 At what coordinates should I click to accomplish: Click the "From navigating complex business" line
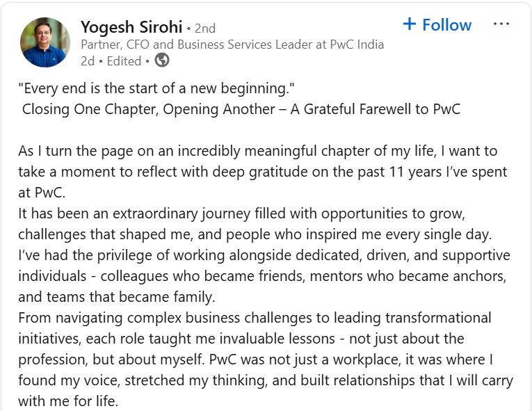255,318
